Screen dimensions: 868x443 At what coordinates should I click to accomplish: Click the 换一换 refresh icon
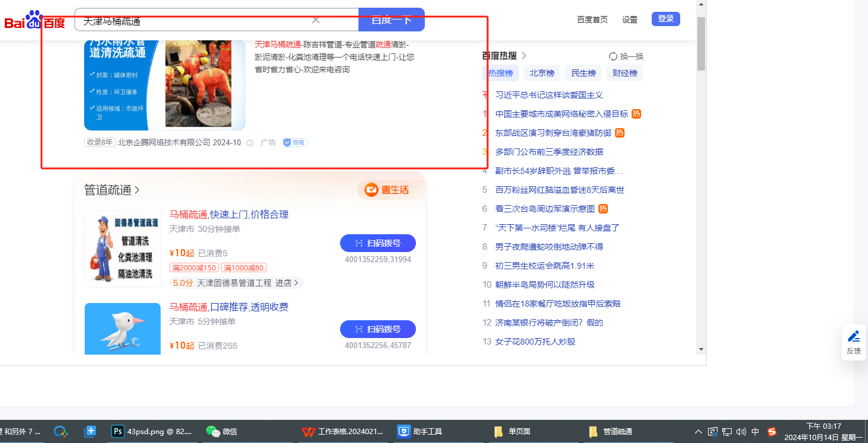[613, 56]
